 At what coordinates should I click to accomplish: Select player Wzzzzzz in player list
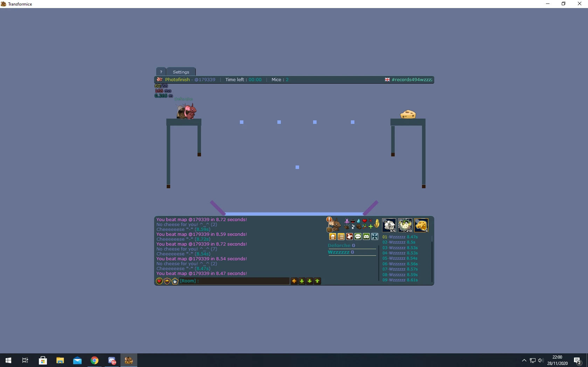tap(341, 252)
